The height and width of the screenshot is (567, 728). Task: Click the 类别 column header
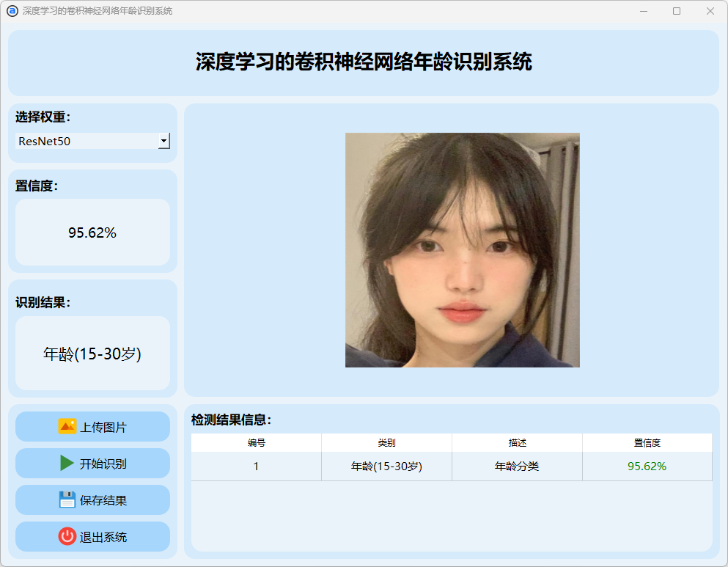pyautogui.click(x=386, y=443)
